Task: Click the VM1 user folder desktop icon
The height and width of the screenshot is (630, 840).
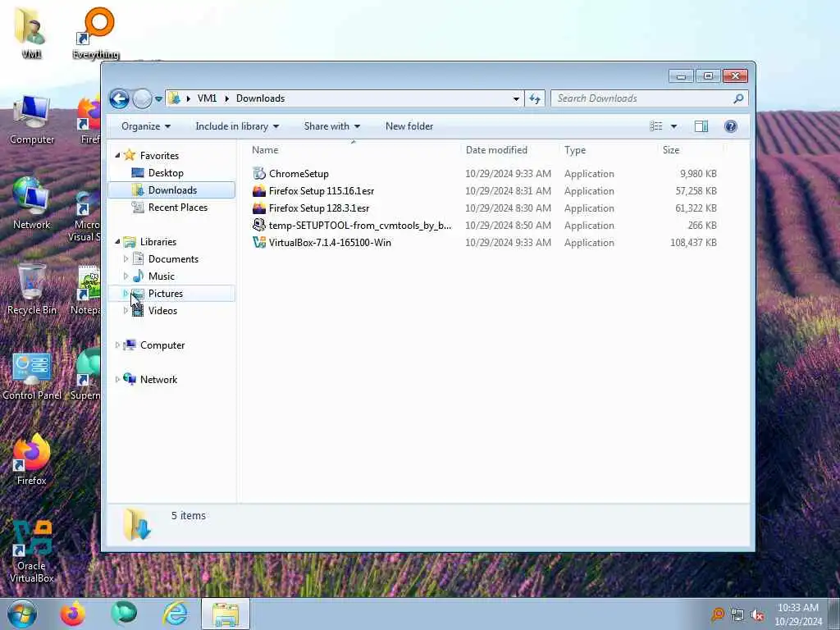Action: pos(31,33)
